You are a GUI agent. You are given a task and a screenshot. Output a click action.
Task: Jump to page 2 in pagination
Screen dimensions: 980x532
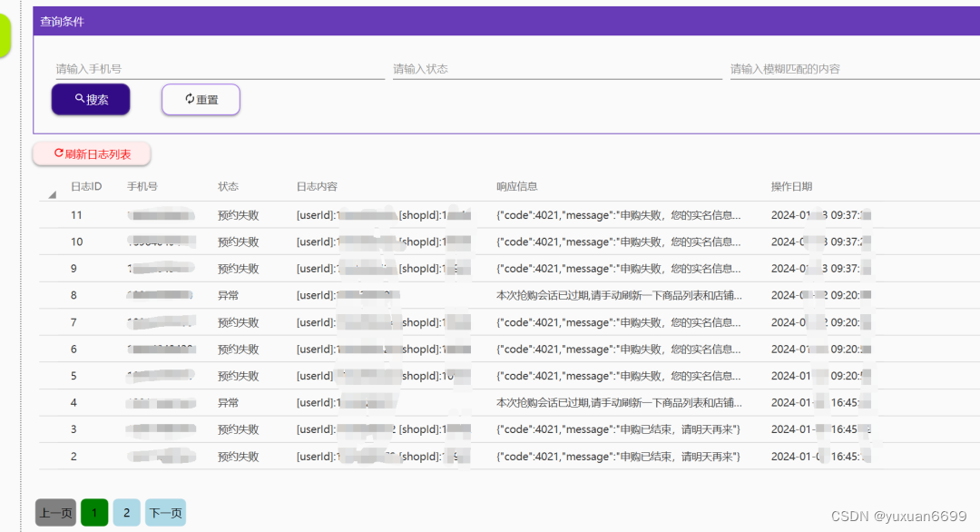(126, 513)
